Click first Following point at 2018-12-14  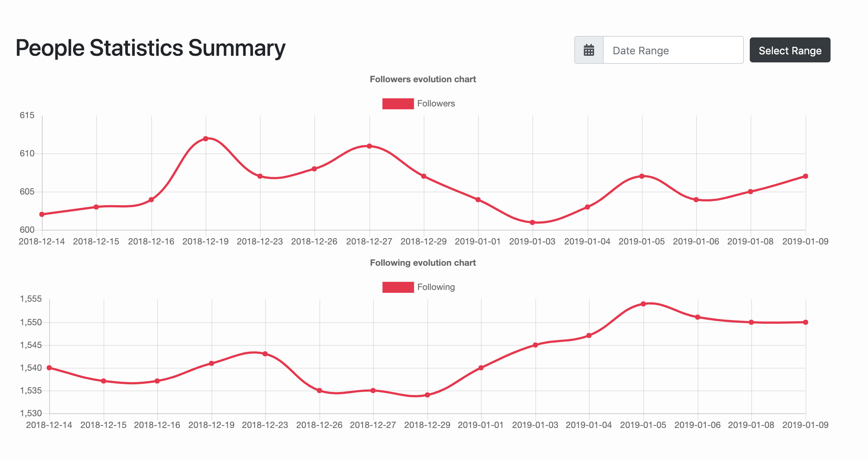tap(49, 368)
